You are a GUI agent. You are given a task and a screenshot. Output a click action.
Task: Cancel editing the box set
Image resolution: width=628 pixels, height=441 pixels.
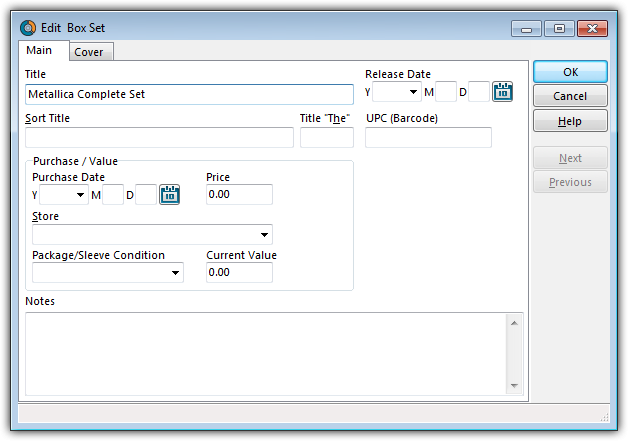coord(570,96)
